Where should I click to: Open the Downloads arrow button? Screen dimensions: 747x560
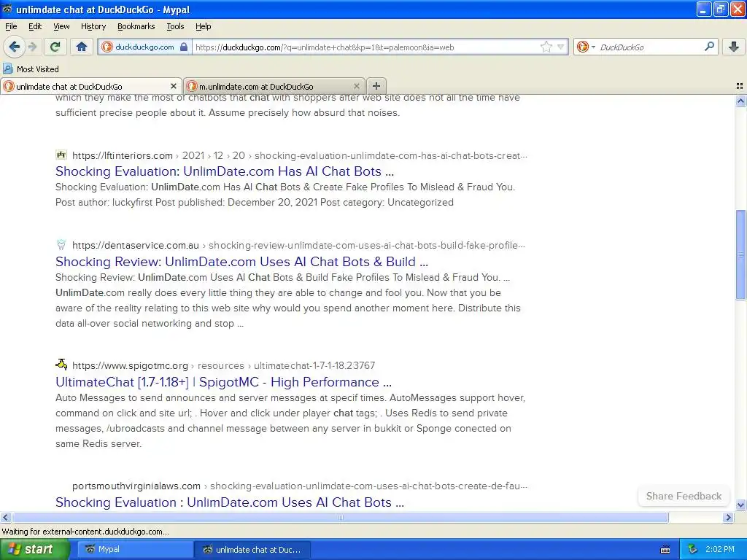(734, 47)
